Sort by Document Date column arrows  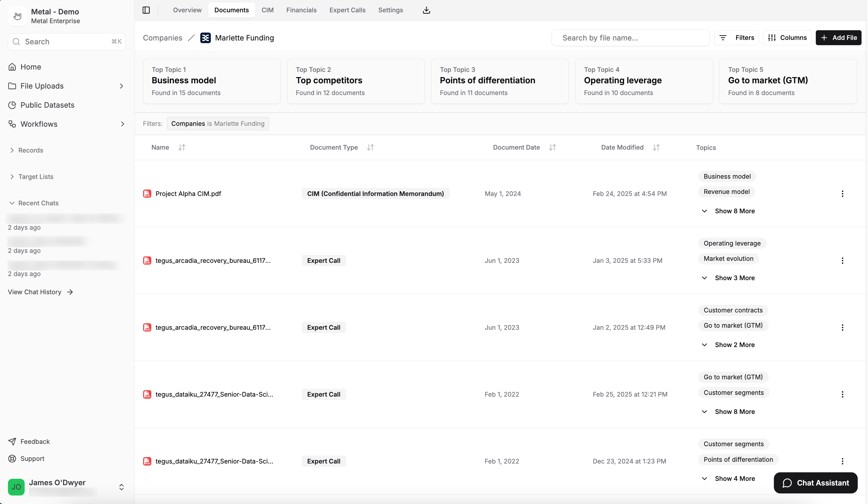click(552, 148)
